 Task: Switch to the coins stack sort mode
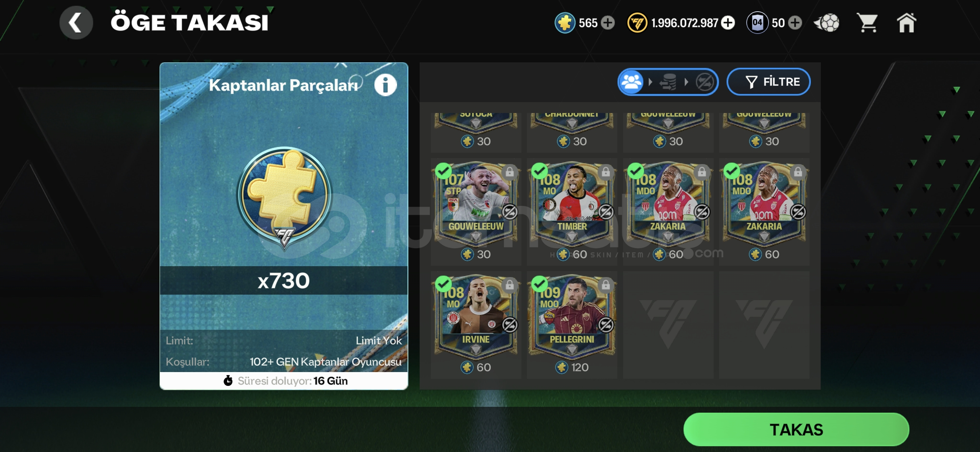[668, 82]
